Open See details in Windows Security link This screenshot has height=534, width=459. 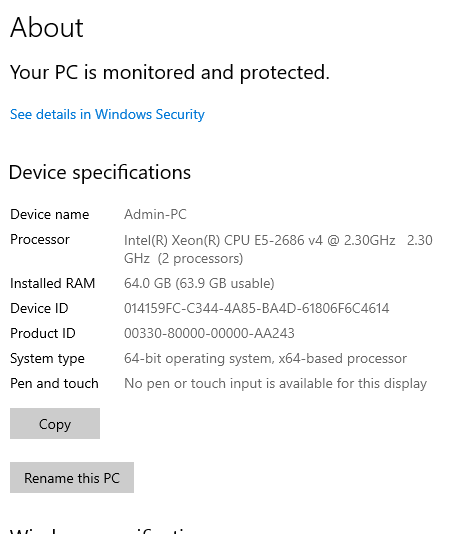point(107,114)
